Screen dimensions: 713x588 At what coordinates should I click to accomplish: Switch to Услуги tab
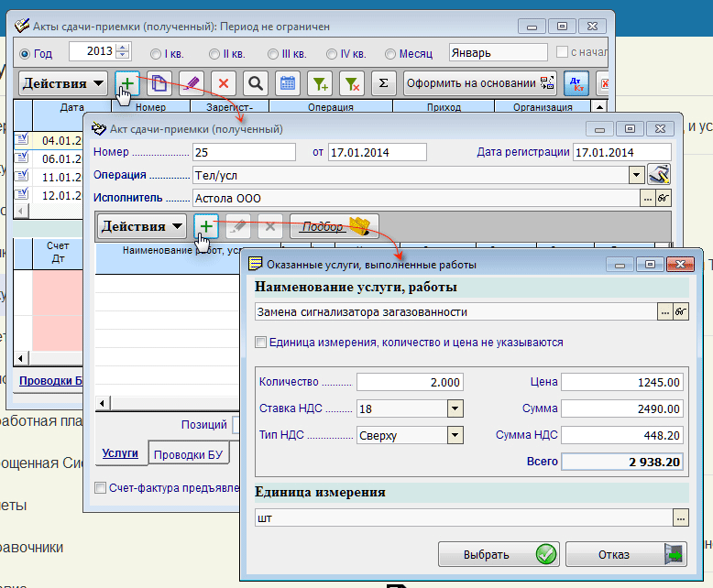(x=120, y=452)
